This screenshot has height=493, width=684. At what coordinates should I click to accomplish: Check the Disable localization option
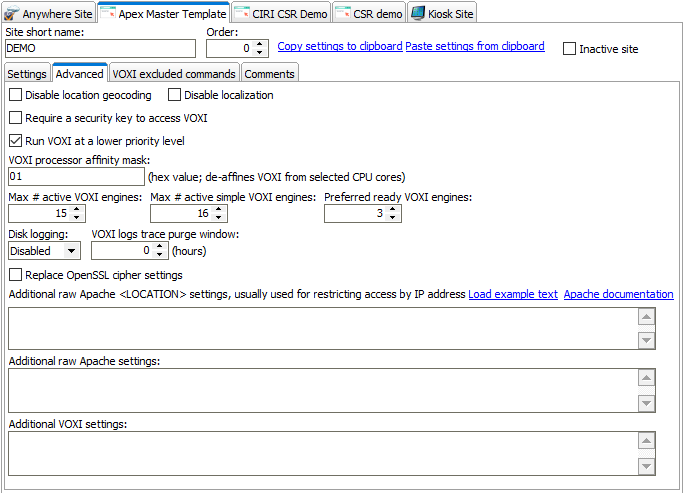[x=175, y=96]
